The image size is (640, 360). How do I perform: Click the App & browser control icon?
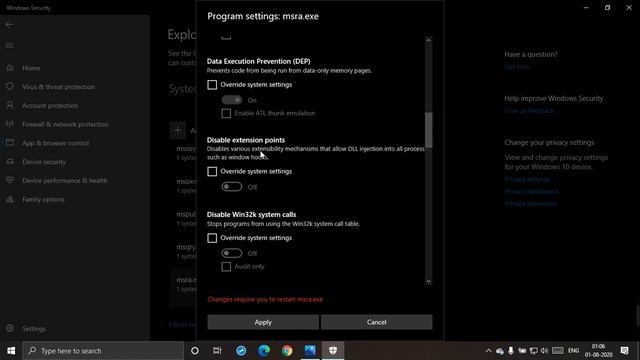point(10,143)
